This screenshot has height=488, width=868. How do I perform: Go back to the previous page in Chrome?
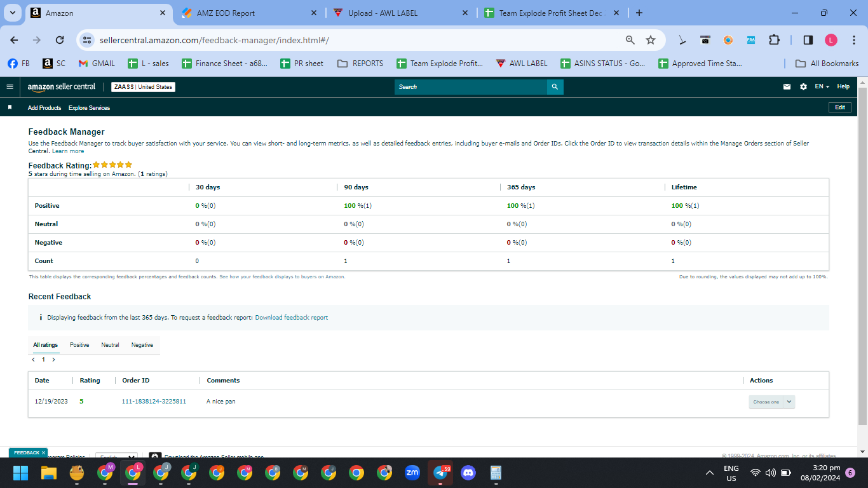click(14, 39)
